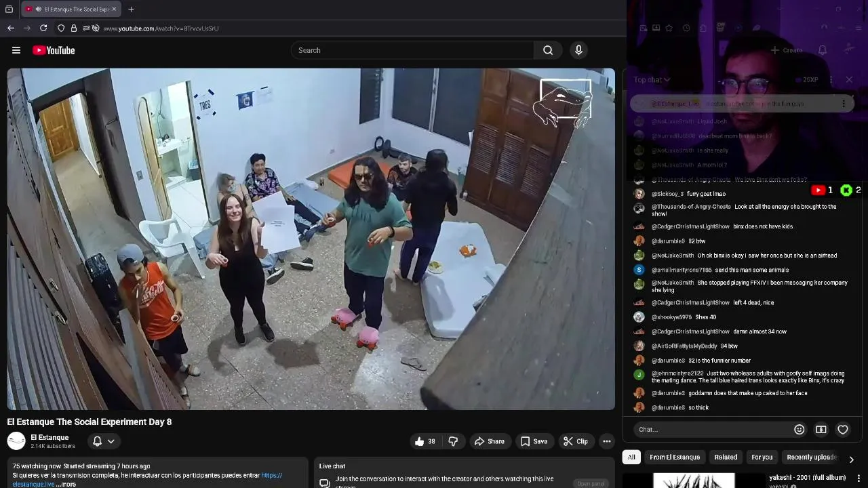Go back with browser back arrow
Screen dimensions: 868x488
coord(11,28)
